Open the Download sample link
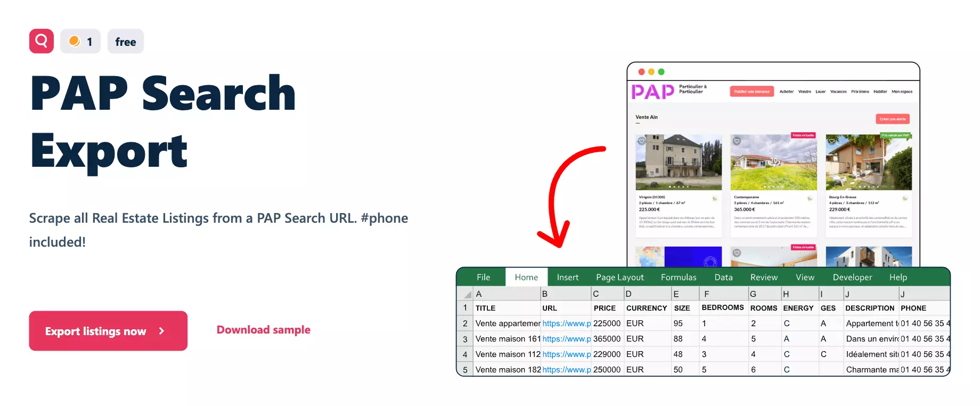 click(x=264, y=330)
